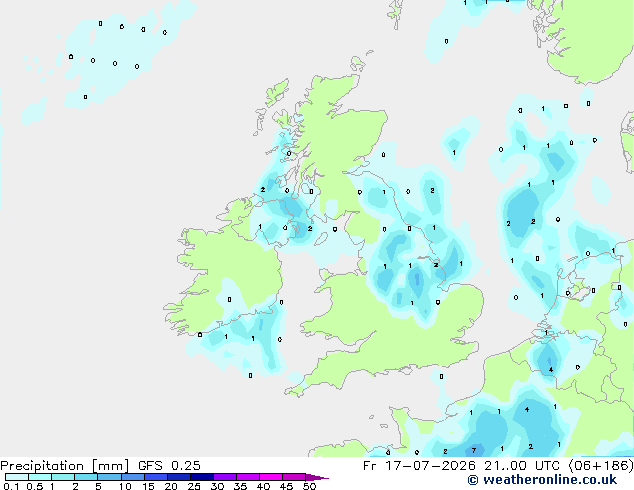Click the 35–40 mm legend swatch

(x=248, y=477)
